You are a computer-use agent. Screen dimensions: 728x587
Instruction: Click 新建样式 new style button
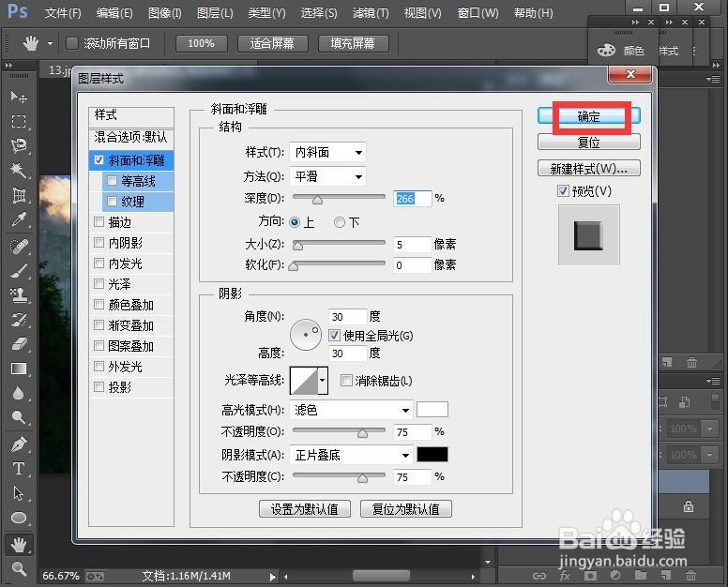click(589, 169)
